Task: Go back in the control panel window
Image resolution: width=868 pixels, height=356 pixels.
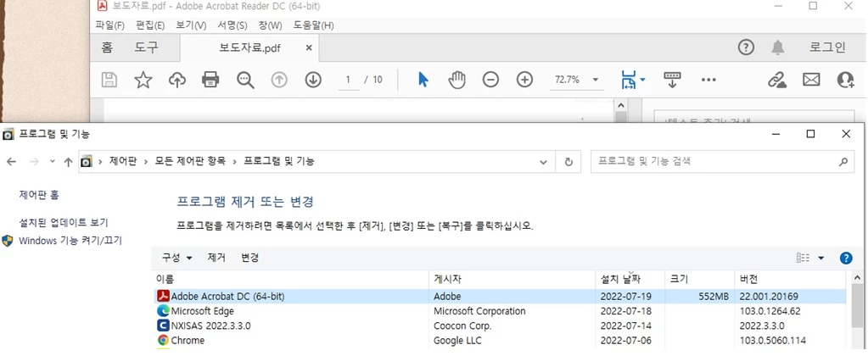Action: click(x=11, y=162)
